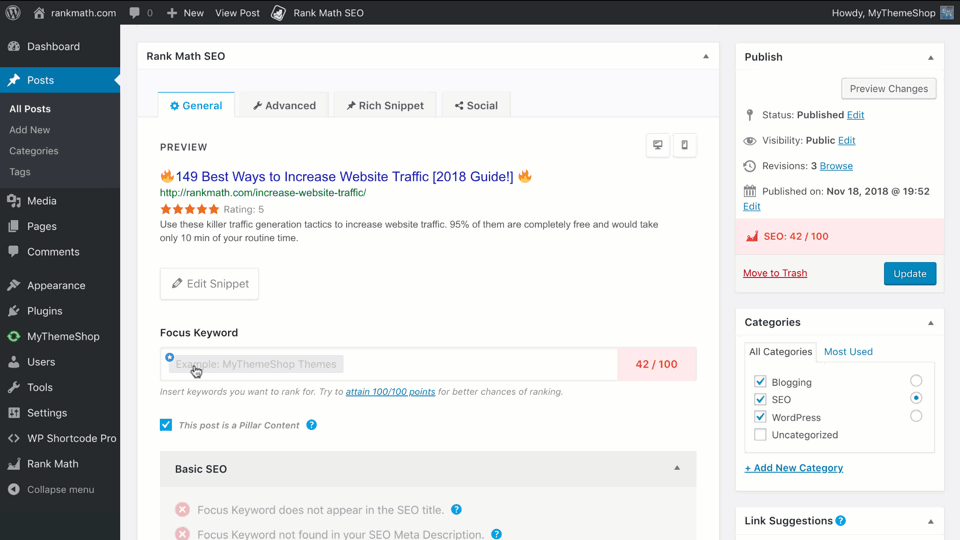Collapse the Basic SEO section
The height and width of the screenshot is (540, 960).
[677, 468]
